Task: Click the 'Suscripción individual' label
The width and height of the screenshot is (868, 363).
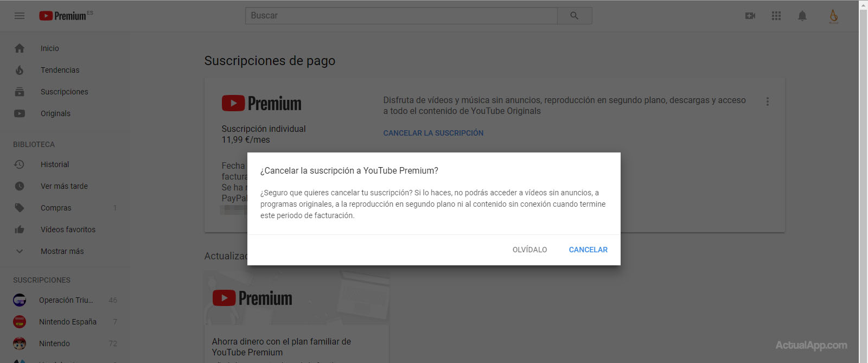Action: [264, 129]
